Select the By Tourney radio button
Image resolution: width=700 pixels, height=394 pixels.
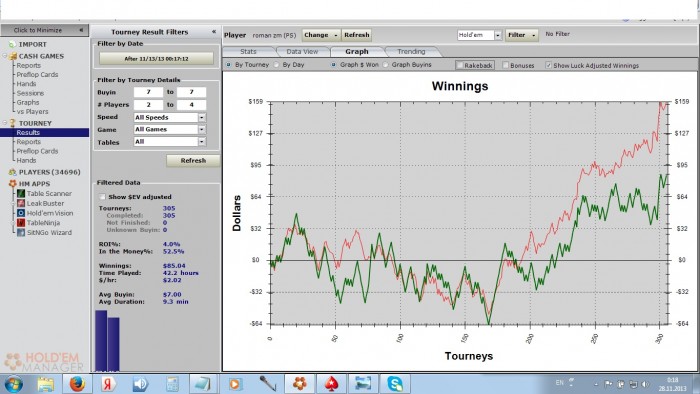tap(229, 65)
